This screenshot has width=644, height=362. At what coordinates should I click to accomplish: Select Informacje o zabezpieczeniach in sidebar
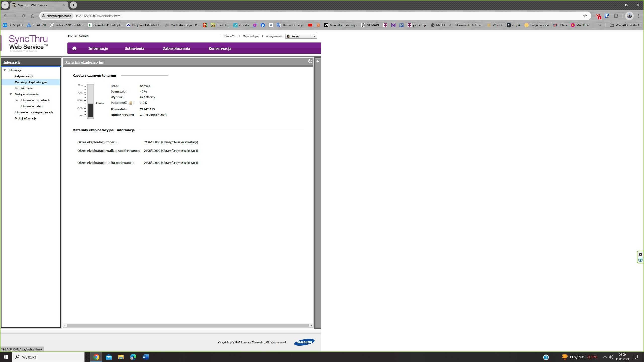click(34, 112)
